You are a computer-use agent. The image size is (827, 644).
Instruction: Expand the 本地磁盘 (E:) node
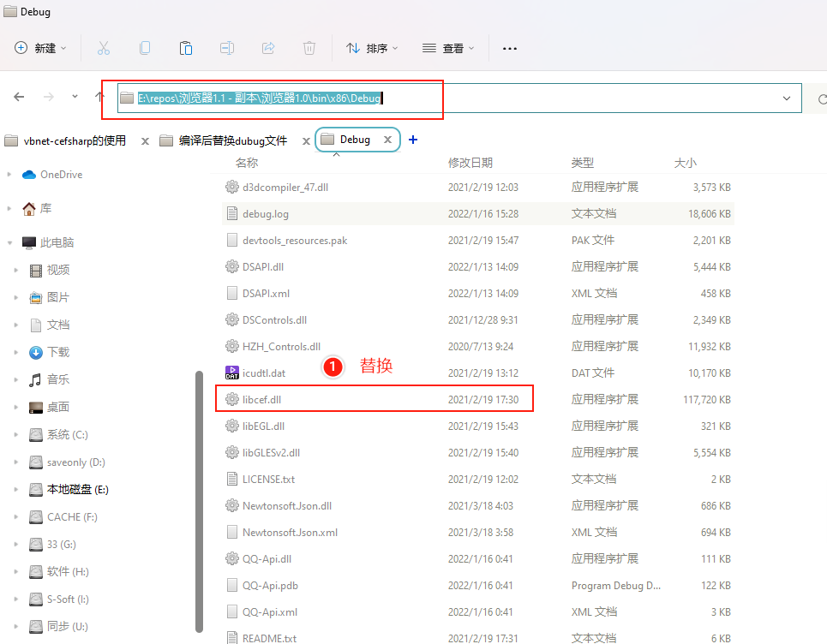click(15, 490)
